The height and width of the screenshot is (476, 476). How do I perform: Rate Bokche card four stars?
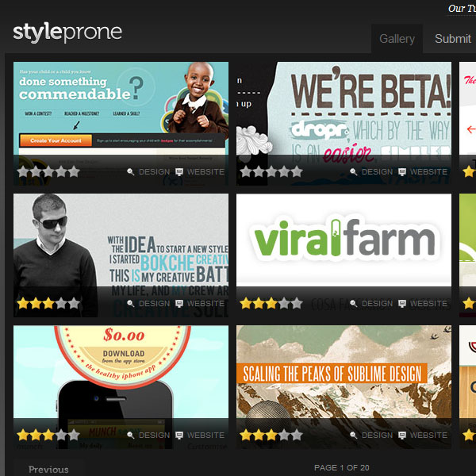(61, 303)
